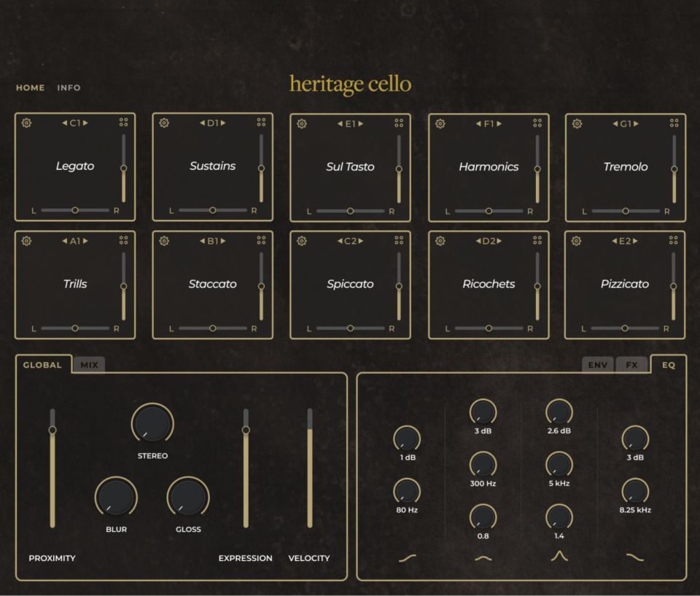Screen dimensions: 700x596
Task: Open settings gear on Legato slot
Action: [x=26, y=122]
